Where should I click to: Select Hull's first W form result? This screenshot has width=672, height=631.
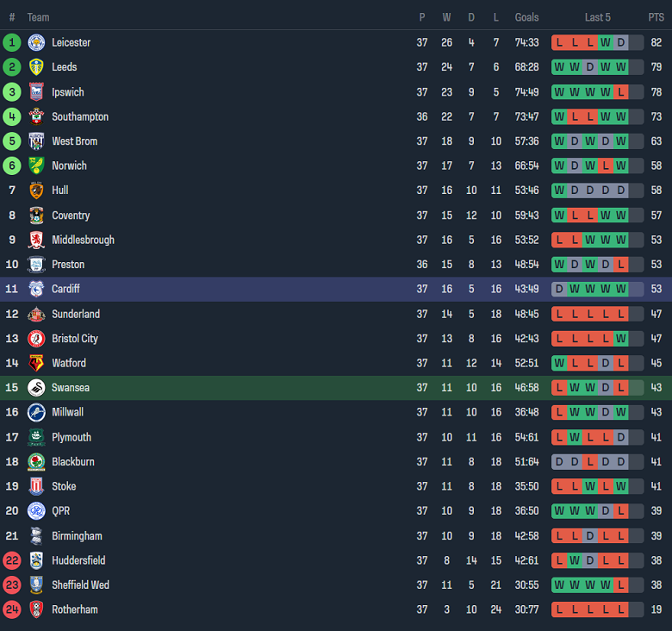559,190
